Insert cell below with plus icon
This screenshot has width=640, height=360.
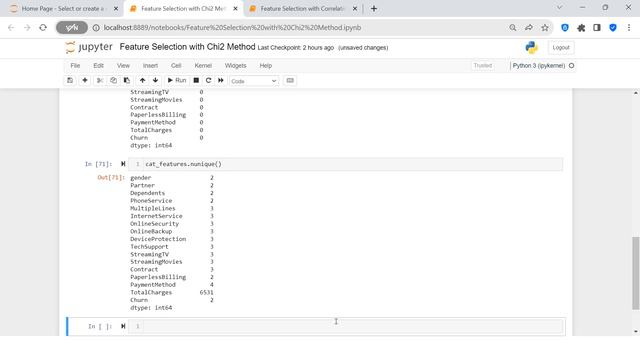[x=85, y=80]
